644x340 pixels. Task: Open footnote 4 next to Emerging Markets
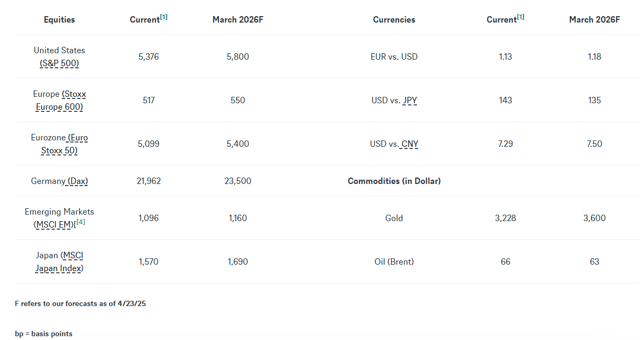click(81, 222)
